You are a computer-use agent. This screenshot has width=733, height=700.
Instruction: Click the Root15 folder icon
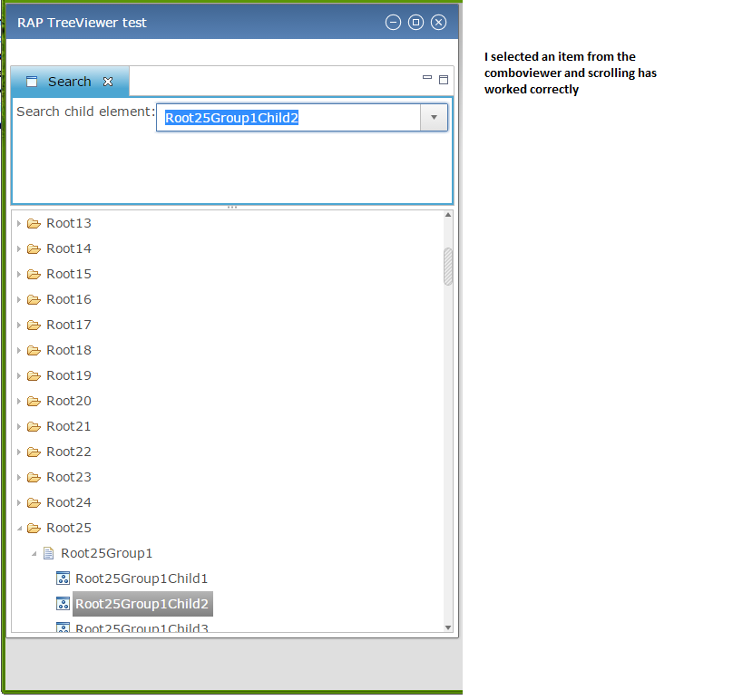coord(34,274)
